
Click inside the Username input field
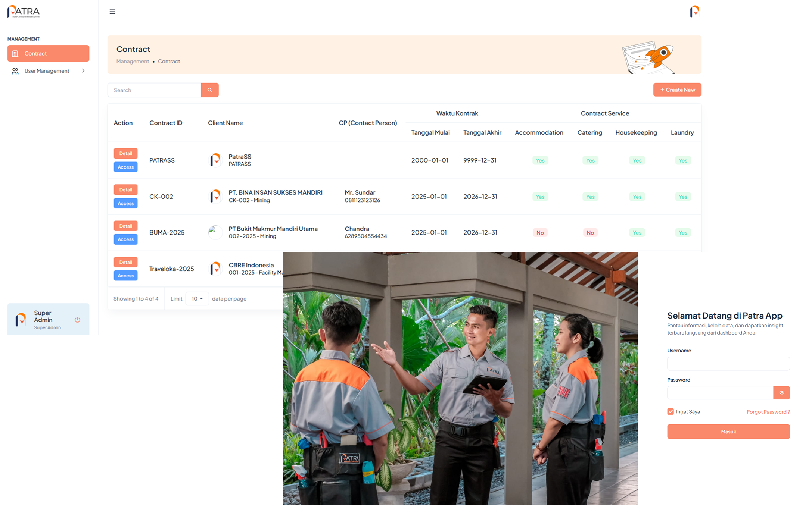(x=728, y=363)
